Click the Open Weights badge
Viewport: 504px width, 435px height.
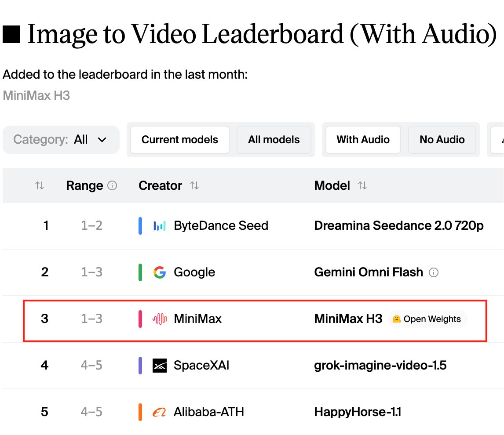427,319
